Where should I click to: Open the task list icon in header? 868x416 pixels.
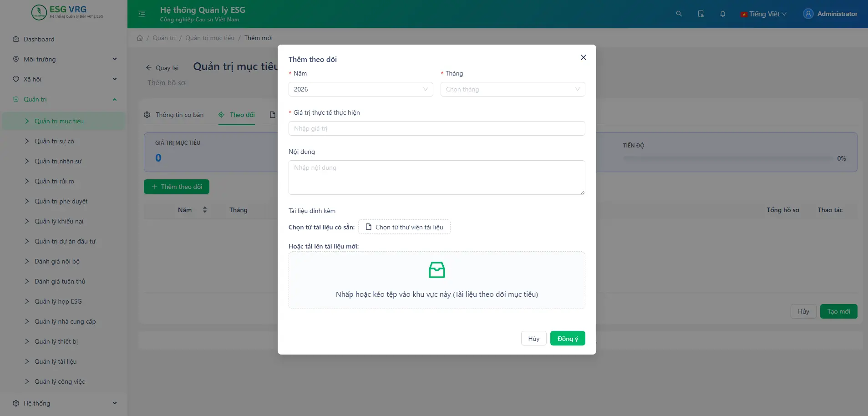point(700,14)
